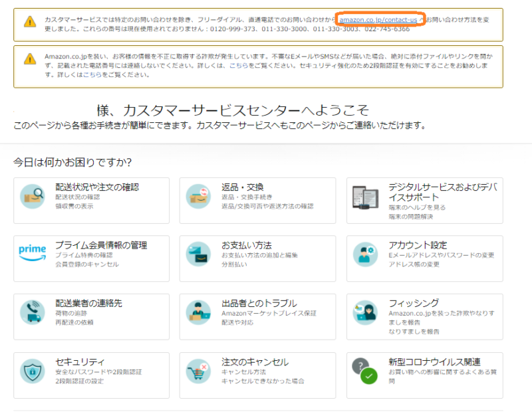Click the seller icon for 出品者とのトラブル
The width and height of the screenshot is (532, 414).
[x=198, y=312]
